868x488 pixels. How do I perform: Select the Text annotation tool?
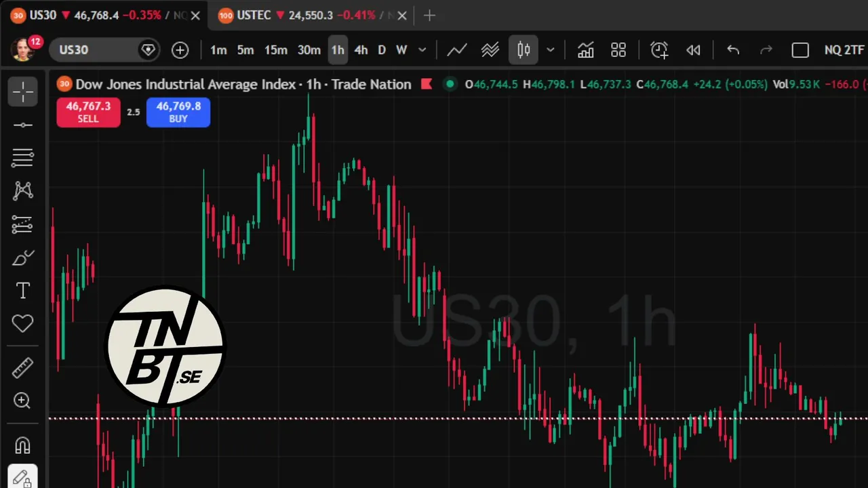tap(22, 291)
